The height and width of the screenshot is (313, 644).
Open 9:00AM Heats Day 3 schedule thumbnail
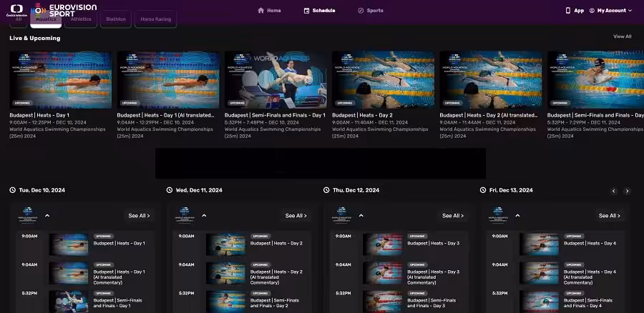click(x=382, y=244)
